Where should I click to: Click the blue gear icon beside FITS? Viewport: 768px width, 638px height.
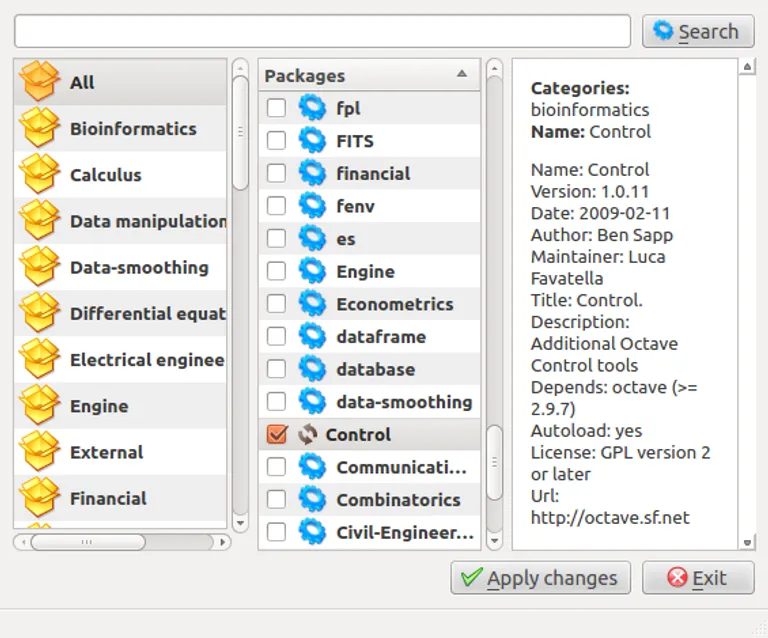pyautogui.click(x=312, y=141)
